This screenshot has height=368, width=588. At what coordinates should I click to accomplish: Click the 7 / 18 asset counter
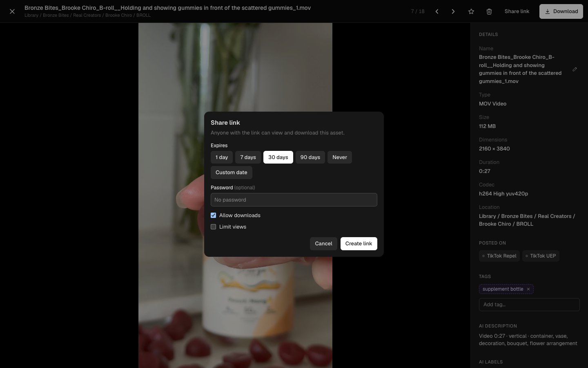click(x=418, y=11)
